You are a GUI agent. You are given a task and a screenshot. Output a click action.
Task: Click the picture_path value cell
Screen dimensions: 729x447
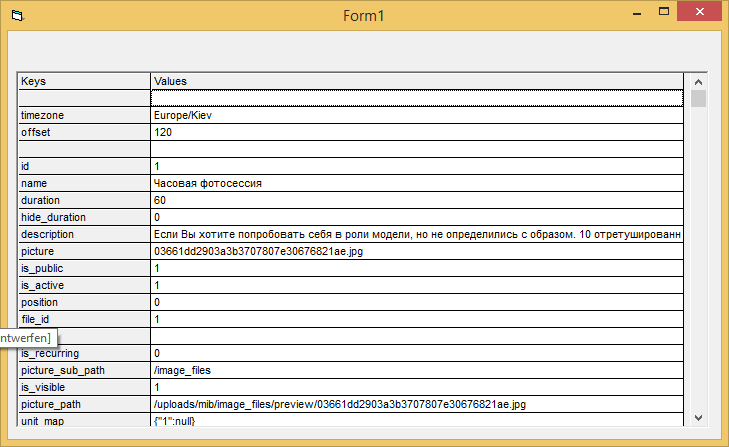pos(416,404)
